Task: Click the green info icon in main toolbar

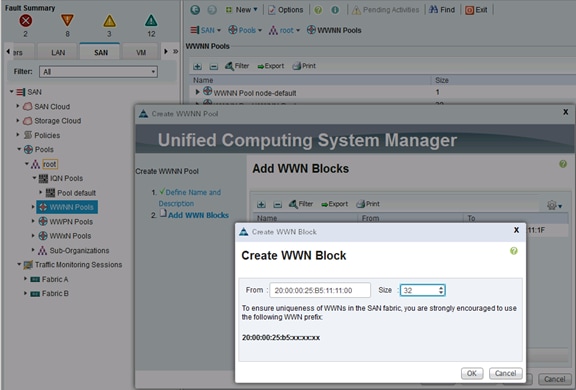Action: [x=335, y=10]
